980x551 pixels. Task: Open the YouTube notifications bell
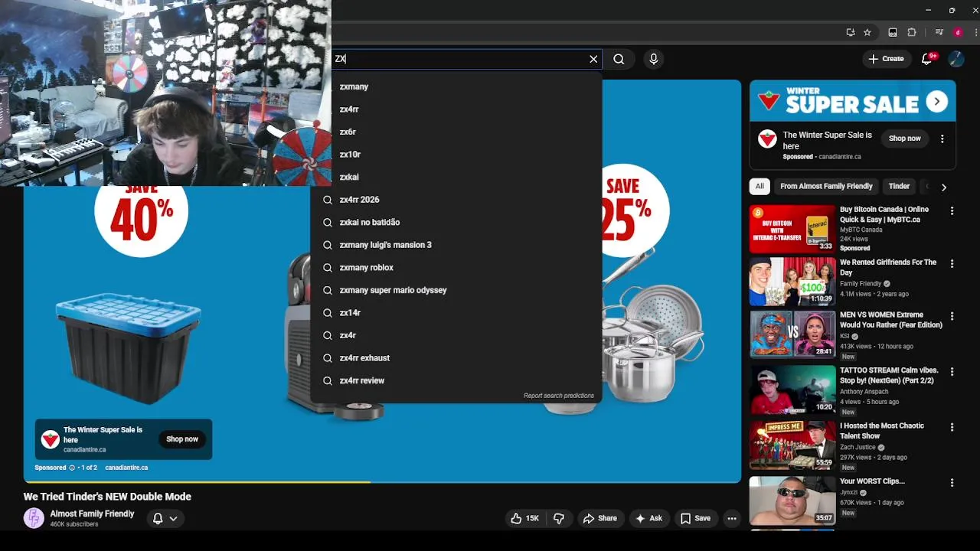(926, 59)
